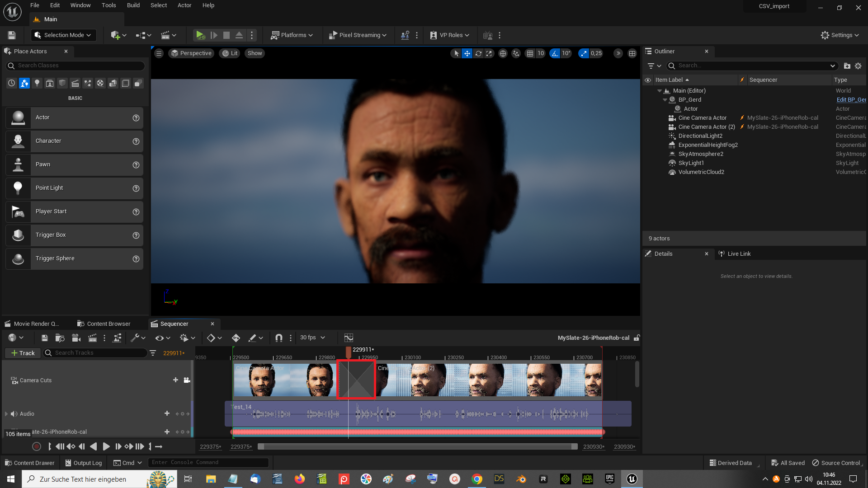868x488 pixels.
Task: Click the Play in editor button
Action: (200, 35)
